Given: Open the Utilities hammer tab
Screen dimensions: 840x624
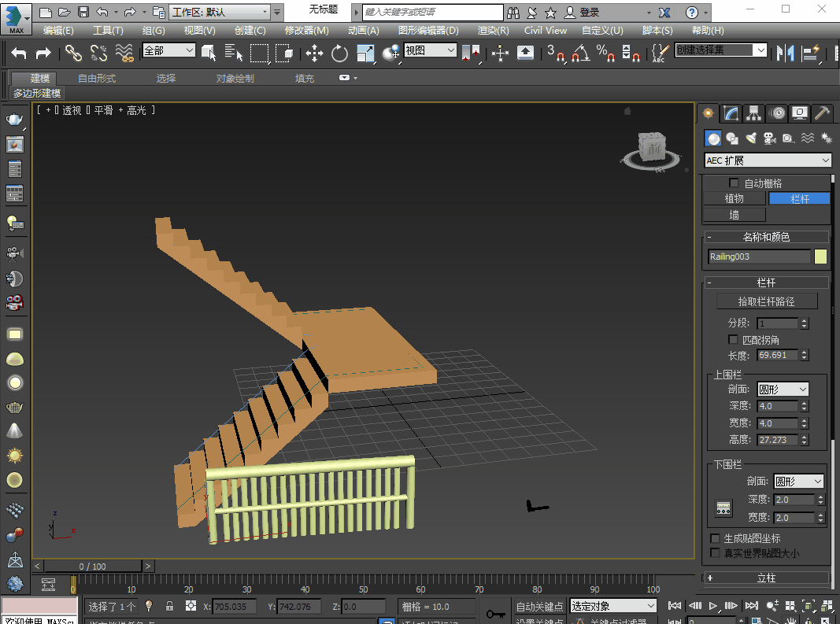Looking at the screenshot, I should pos(822,113).
